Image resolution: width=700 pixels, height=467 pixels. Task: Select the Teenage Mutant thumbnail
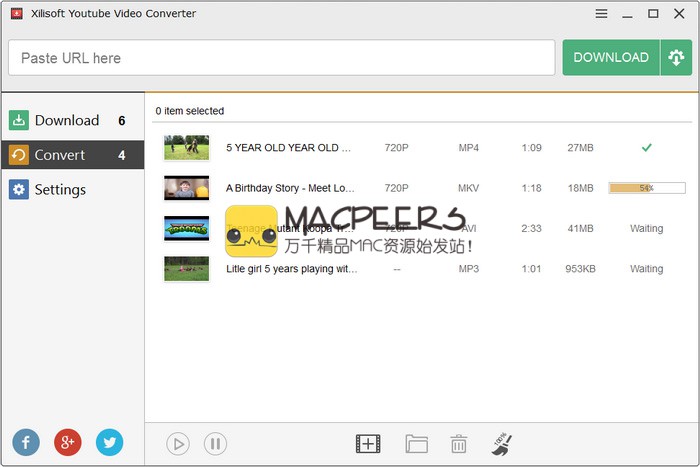tap(187, 228)
